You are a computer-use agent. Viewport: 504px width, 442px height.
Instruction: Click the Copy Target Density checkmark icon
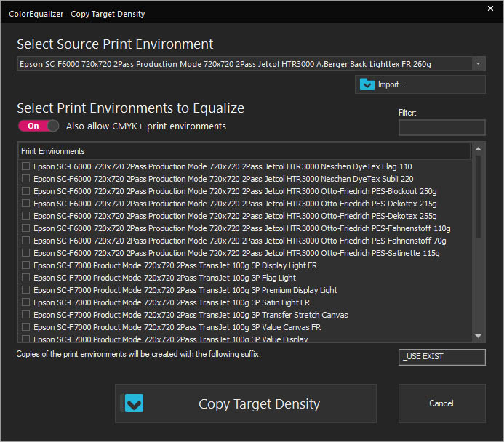pos(134,403)
